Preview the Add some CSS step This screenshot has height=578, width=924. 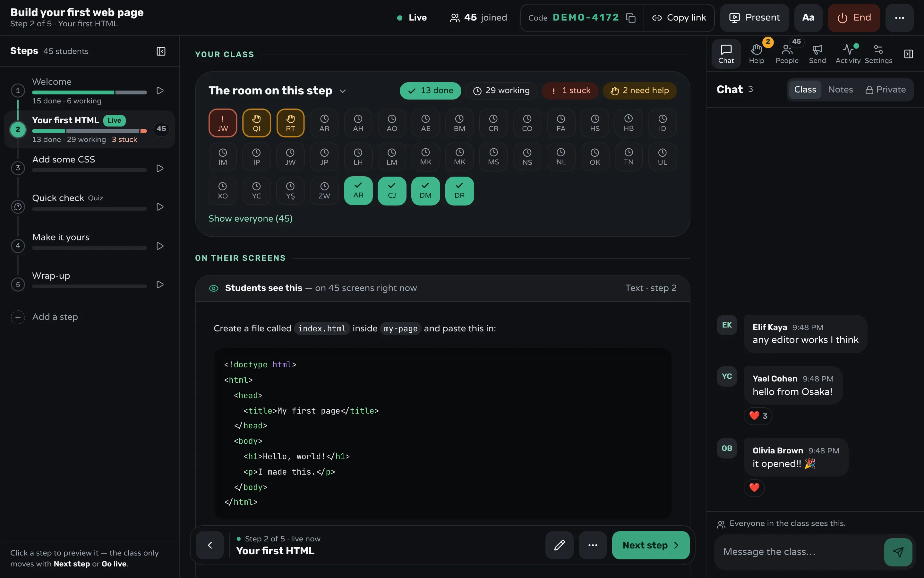(160, 168)
